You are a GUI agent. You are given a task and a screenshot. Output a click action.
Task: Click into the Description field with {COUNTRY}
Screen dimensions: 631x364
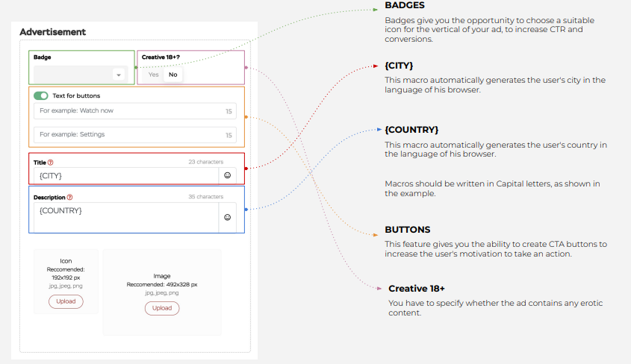[x=126, y=217]
